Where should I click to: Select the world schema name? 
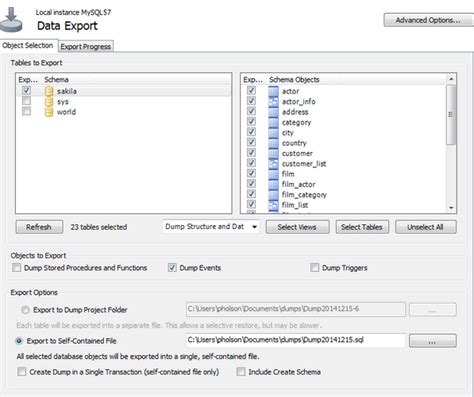[66, 112]
